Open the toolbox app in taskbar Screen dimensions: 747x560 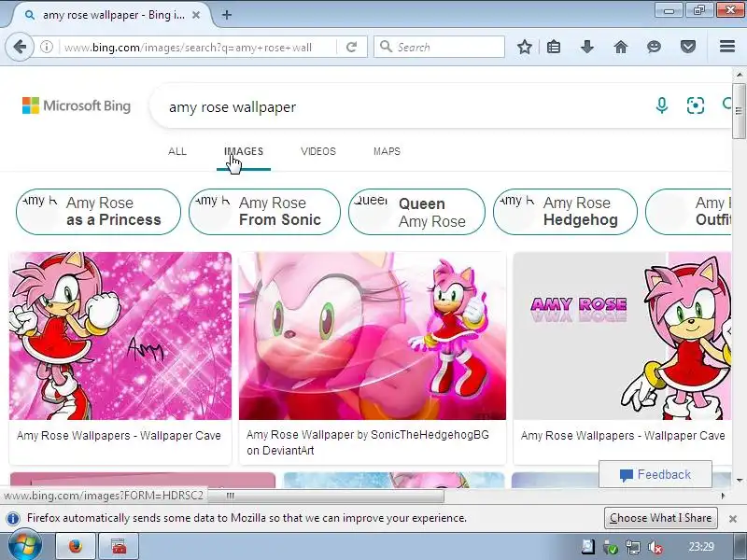pos(119,546)
